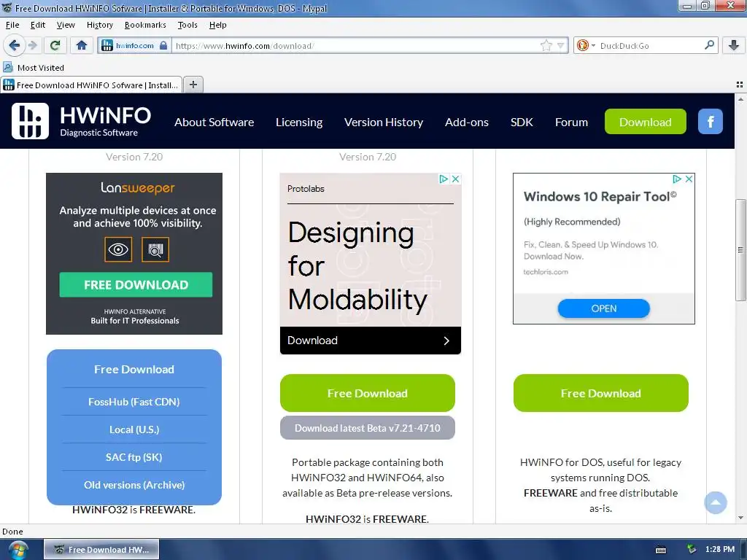This screenshot has width=747, height=560.
Task: Click the Mypal taskbar window button
Action: (x=101, y=550)
